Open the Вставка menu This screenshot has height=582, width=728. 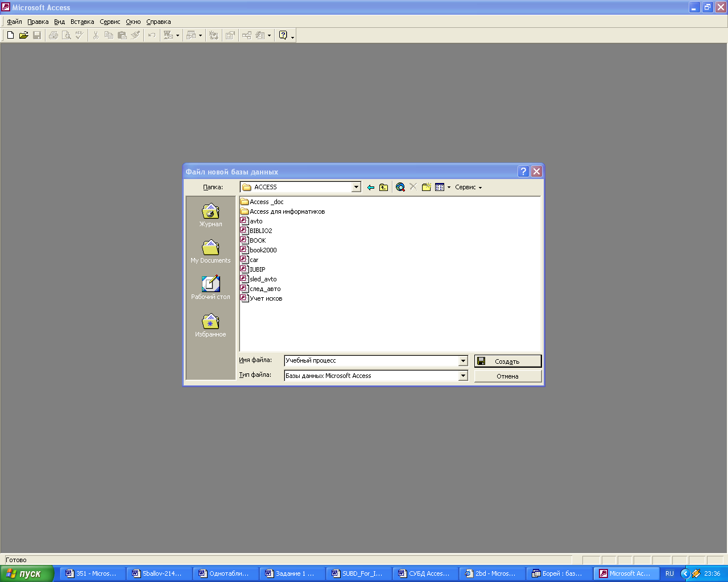[x=82, y=22]
